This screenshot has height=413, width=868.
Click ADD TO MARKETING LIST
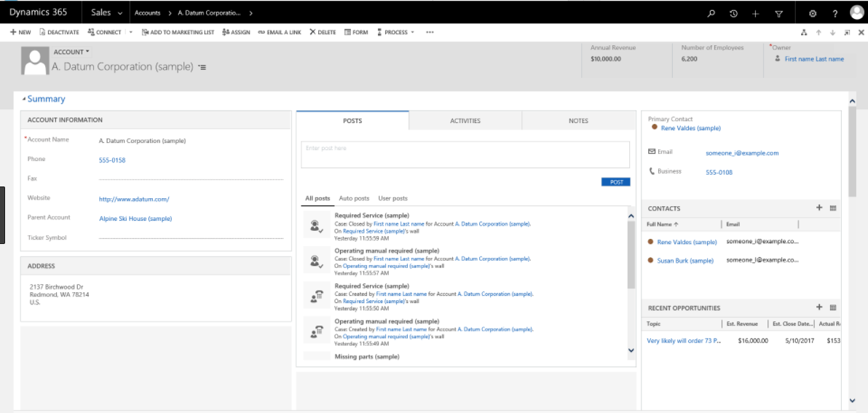pos(178,32)
